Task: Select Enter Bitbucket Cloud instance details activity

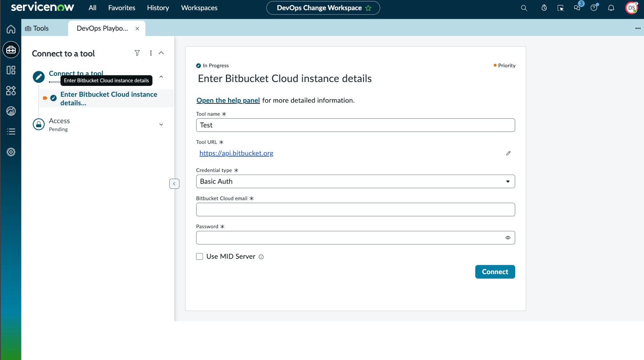Action: [x=109, y=98]
